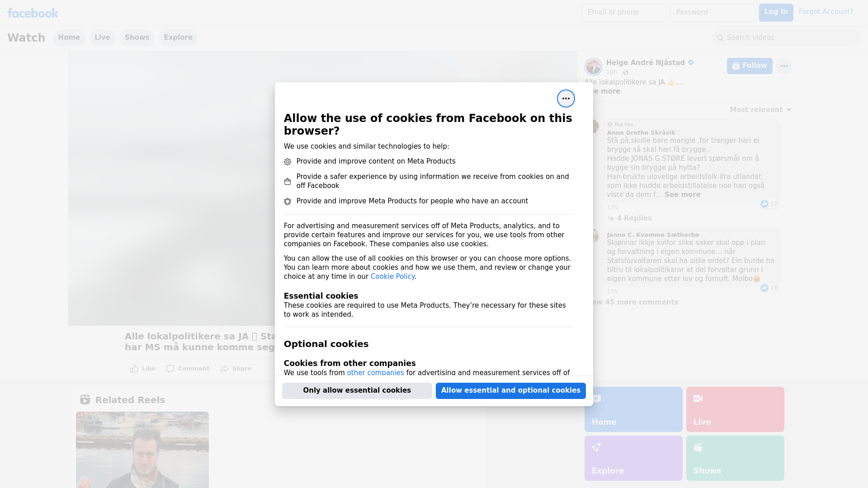This screenshot has height=488, width=868.
Task: Click 17h timestamp under Anne Grethe comment
Action: click(x=612, y=207)
